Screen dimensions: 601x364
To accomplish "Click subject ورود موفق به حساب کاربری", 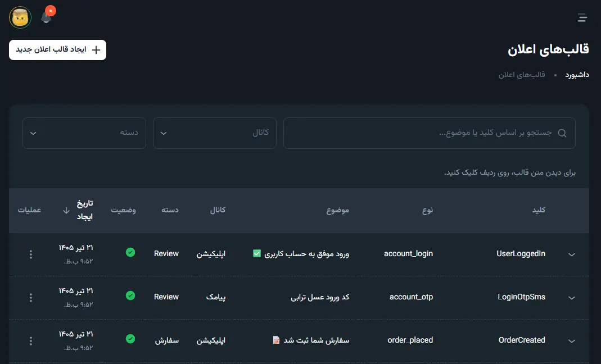I will pos(301,254).
